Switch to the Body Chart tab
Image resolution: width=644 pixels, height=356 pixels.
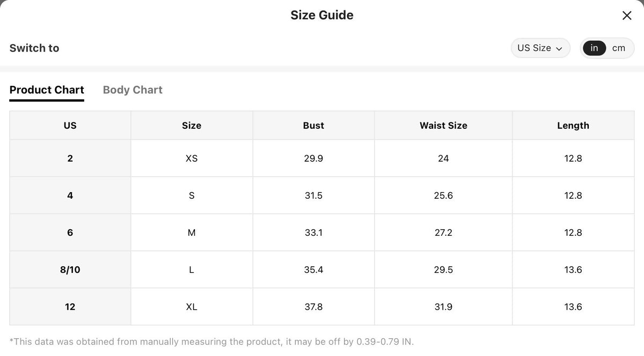(133, 90)
